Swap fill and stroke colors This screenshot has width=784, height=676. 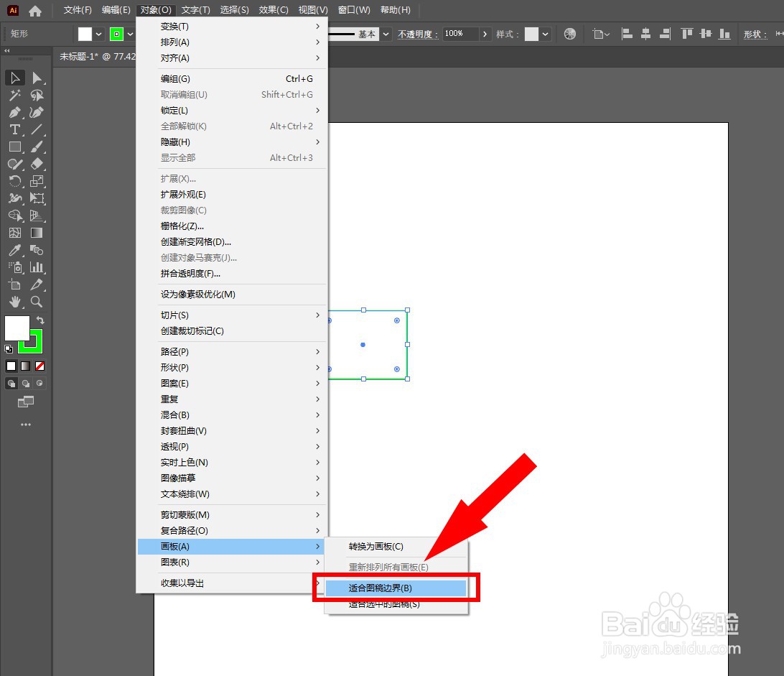click(x=40, y=320)
